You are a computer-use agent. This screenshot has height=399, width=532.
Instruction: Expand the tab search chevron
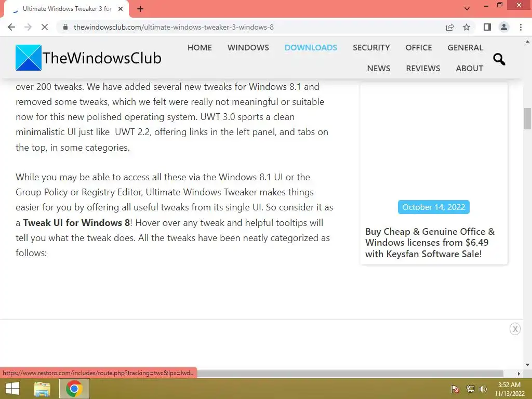point(467,9)
